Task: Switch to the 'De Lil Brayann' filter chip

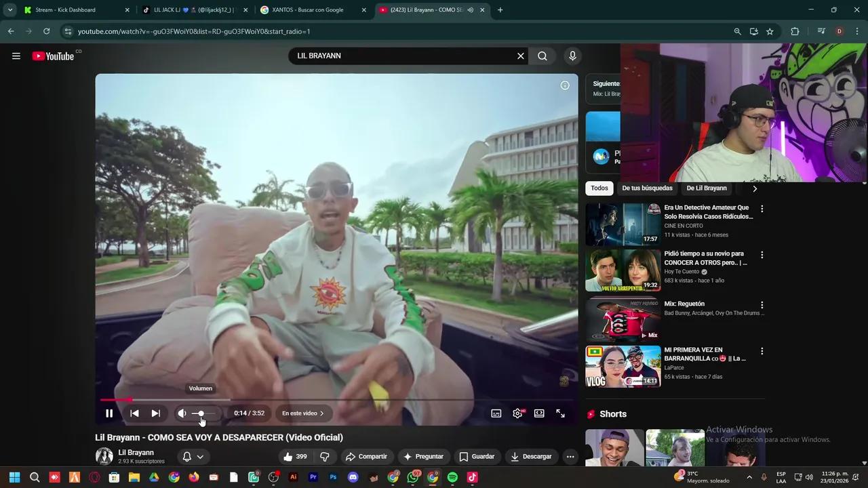Action: 707,188
